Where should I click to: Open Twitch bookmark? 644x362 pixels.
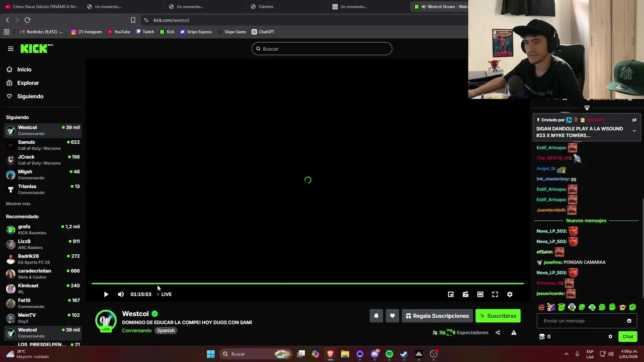pos(145,32)
